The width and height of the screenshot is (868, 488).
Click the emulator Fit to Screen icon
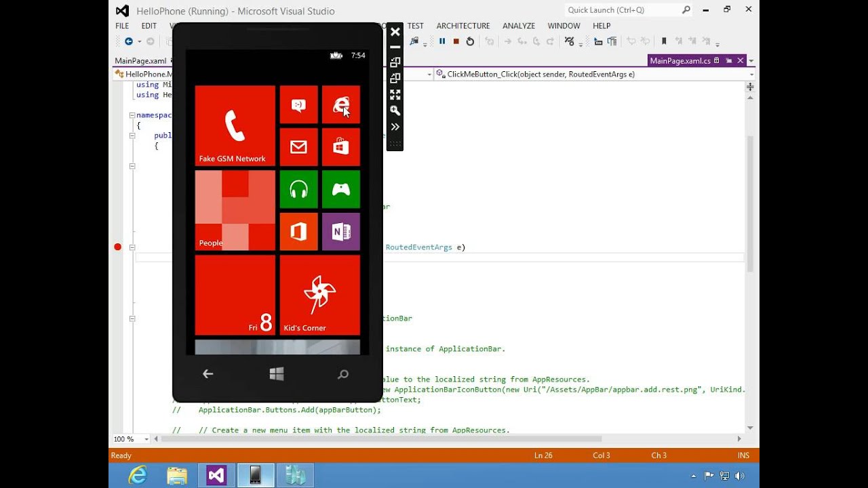395,94
